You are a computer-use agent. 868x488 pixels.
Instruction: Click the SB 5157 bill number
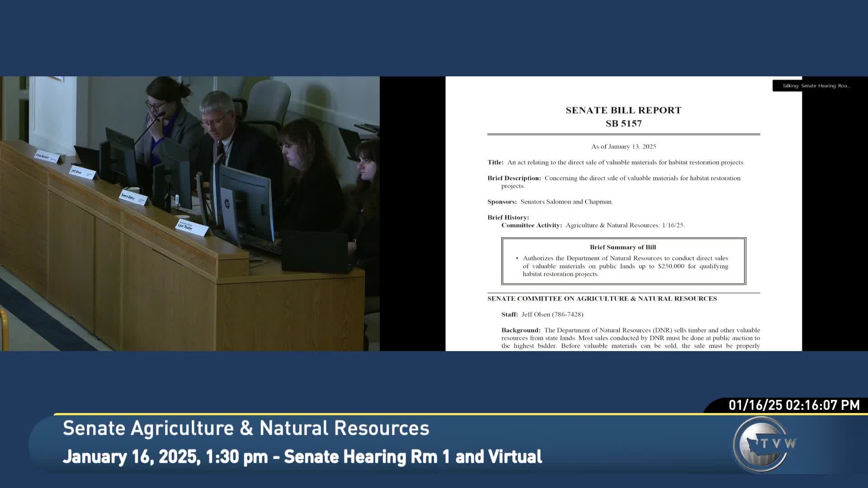[x=623, y=123]
